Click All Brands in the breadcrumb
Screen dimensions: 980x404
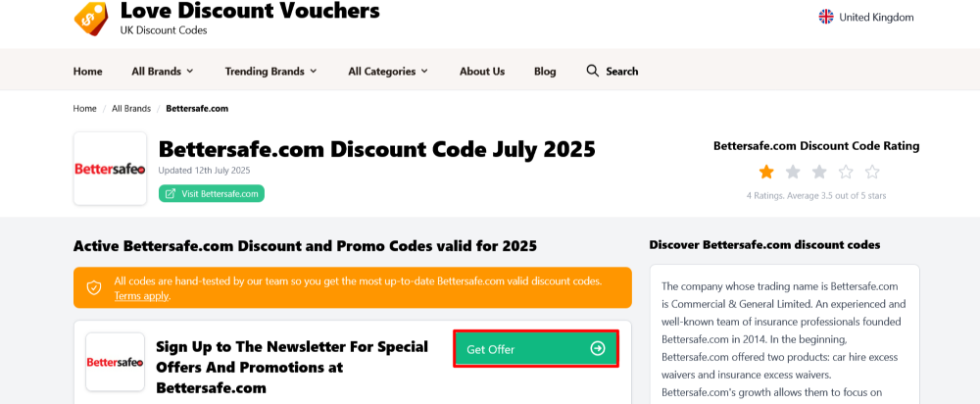click(x=131, y=108)
